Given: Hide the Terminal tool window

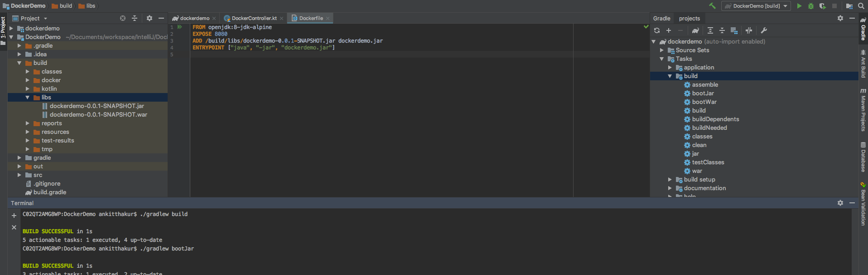Looking at the screenshot, I should coord(852,203).
